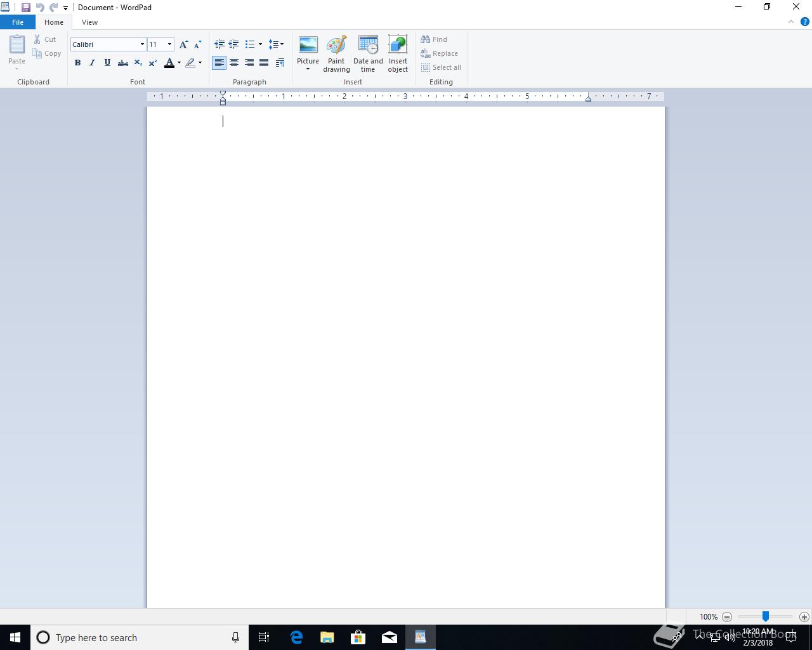812x650 pixels.
Task: Click the font size box showing 11
Action: point(156,44)
